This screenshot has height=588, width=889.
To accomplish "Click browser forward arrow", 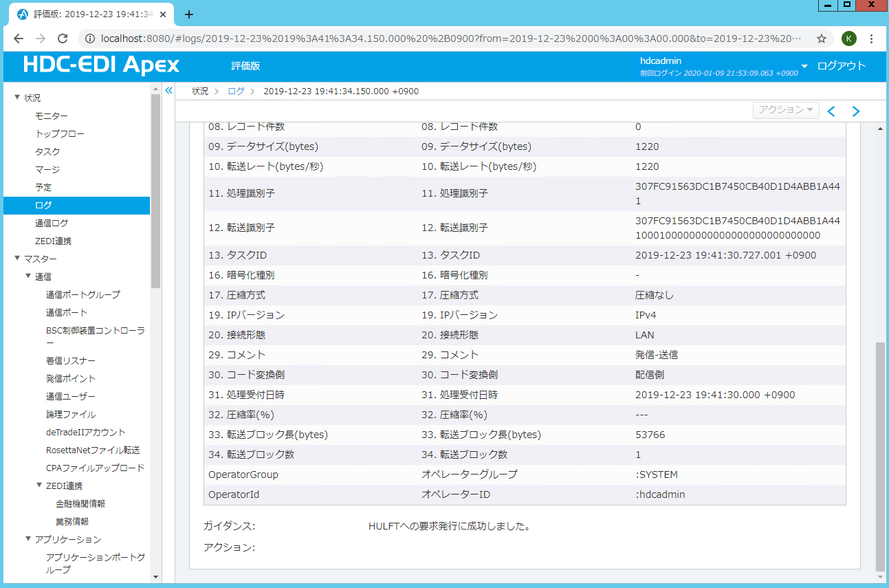I will [41, 39].
